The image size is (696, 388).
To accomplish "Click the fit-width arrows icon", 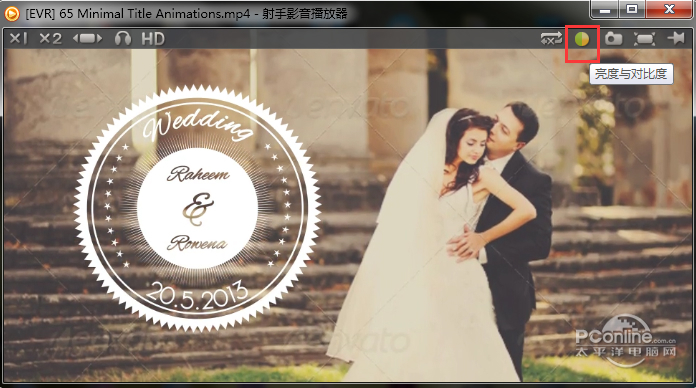I will click(87, 39).
